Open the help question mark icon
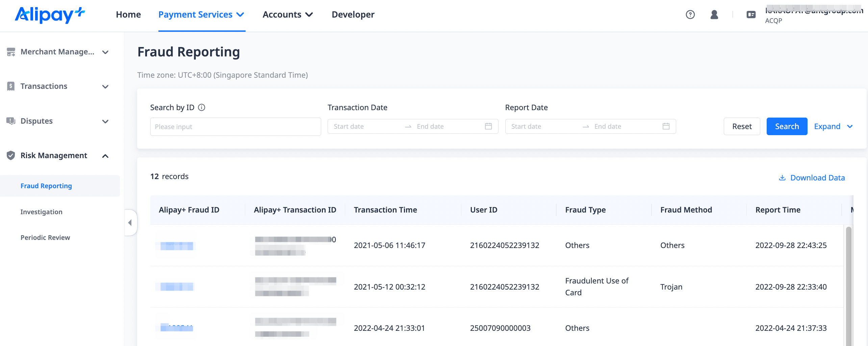868x346 pixels. coord(690,15)
